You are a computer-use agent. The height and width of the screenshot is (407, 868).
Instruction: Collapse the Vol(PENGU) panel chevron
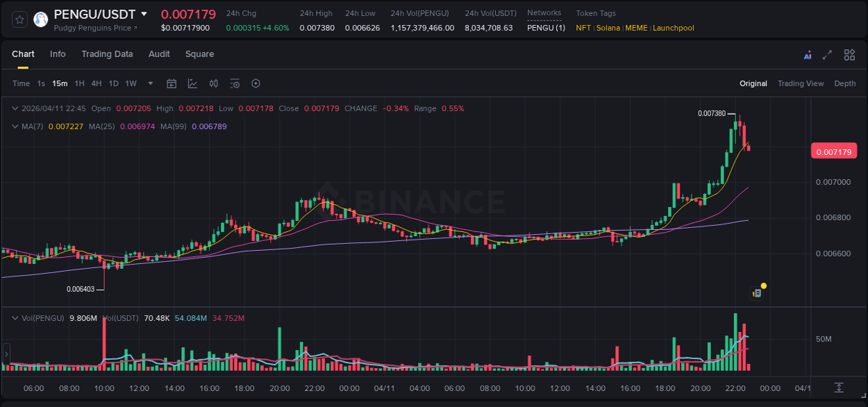(x=15, y=317)
